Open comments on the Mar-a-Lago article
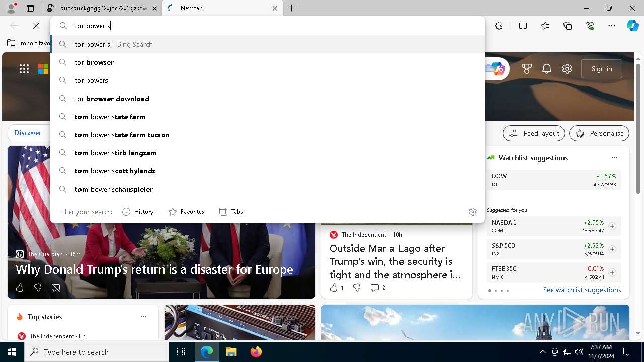The height and width of the screenshot is (362, 644). tap(378, 288)
